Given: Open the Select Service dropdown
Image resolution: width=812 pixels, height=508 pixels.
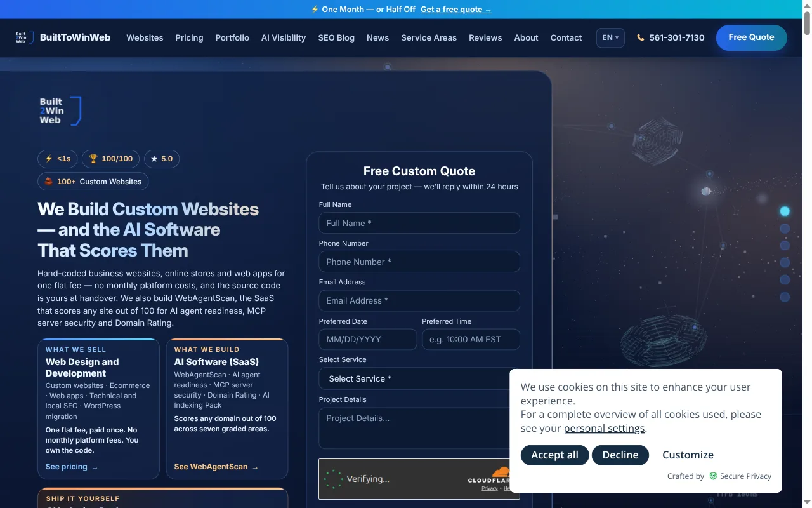Looking at the screenshot, I should point(419,378).
